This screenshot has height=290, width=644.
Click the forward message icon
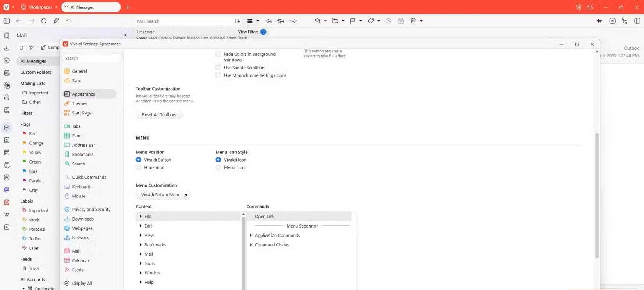(293, 21)
